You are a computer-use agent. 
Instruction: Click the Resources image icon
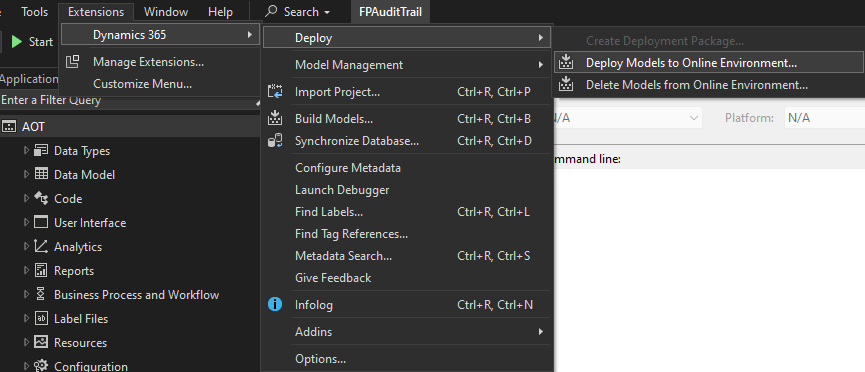(x=41, y=342)
